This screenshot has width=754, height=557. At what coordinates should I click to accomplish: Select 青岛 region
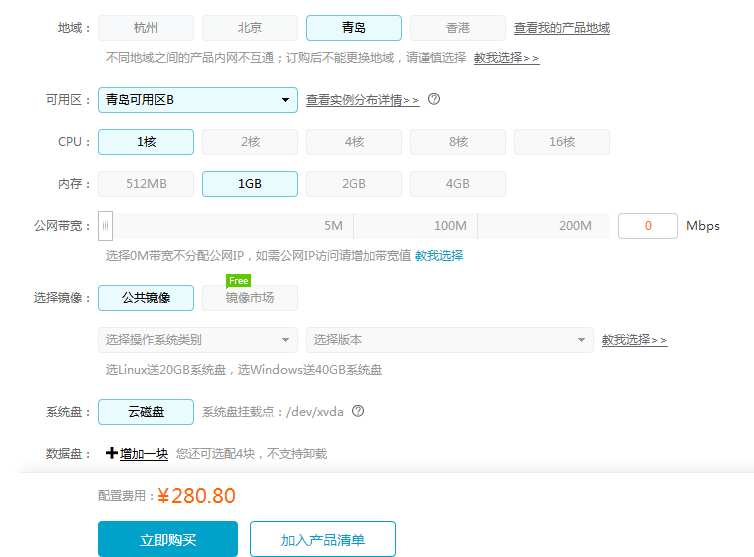coord(353,28)
